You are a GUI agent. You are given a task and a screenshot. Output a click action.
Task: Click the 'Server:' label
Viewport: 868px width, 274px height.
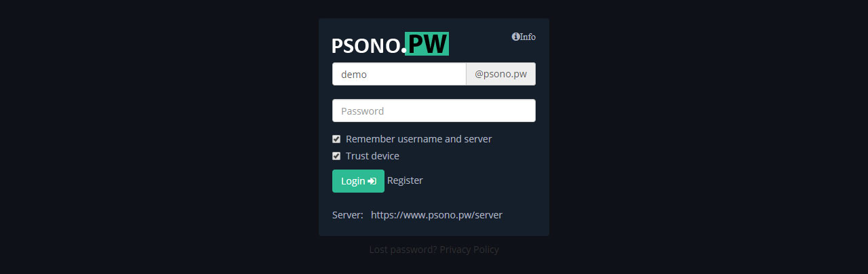(348, 215)
